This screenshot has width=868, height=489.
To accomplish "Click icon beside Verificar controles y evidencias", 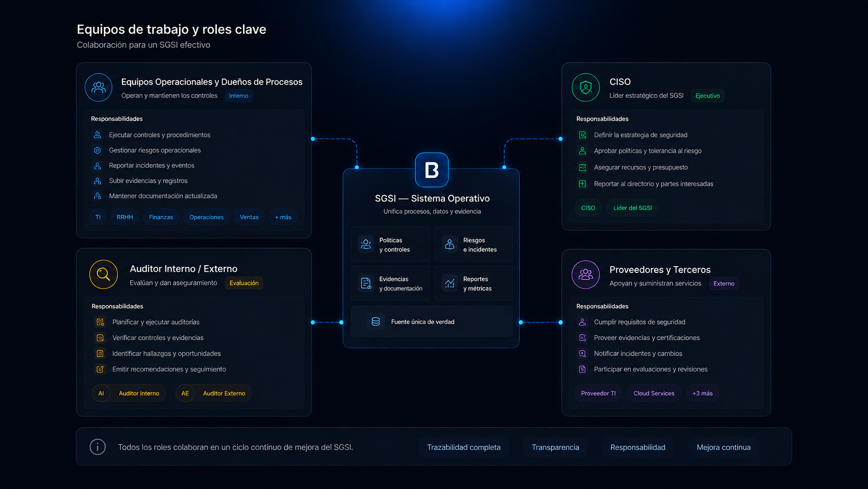I will 100,338.
